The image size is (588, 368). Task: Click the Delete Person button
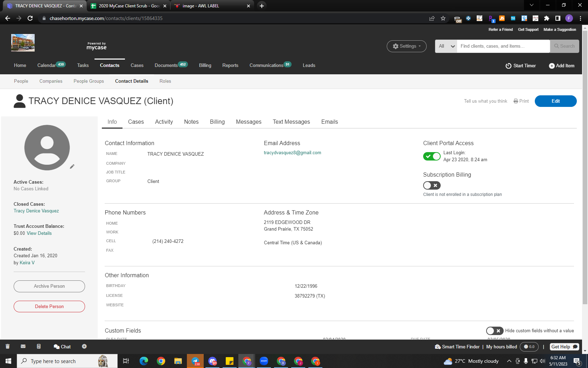49,307
